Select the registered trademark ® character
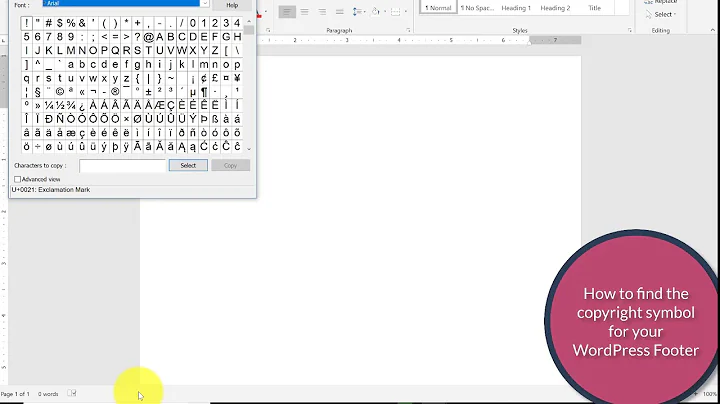 pos(115,91)
